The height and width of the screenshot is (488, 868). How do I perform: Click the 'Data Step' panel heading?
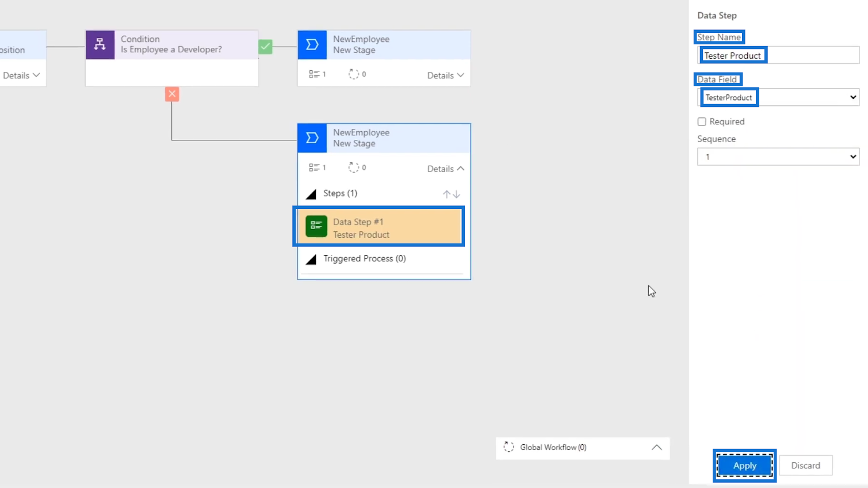717,16
